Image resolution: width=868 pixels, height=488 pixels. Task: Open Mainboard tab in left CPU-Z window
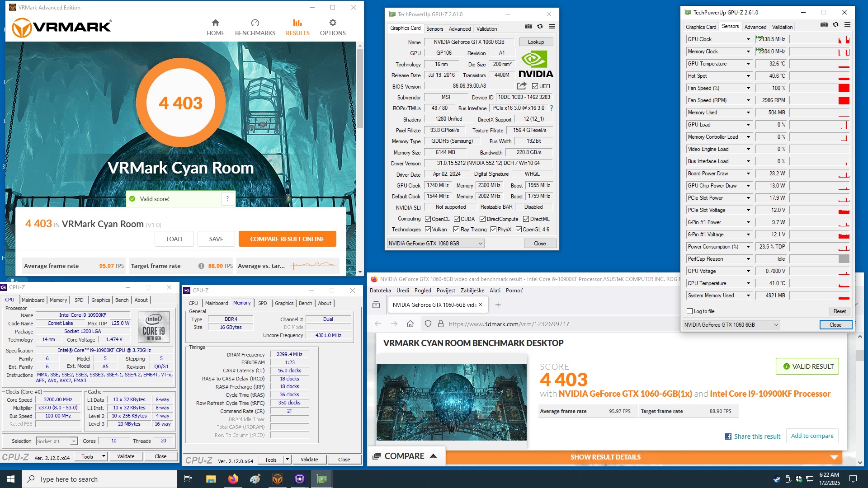(33, 300)
